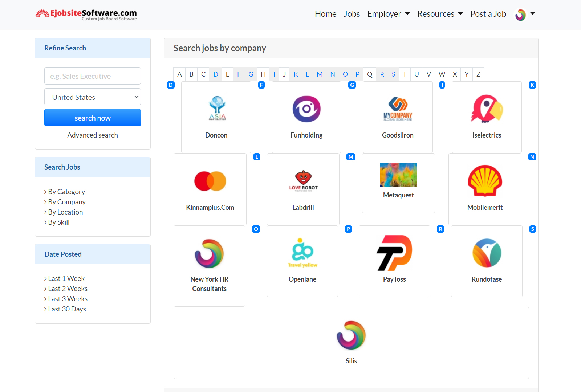Click the blue S letter badge
This screenshot has width=581, height=392.
tap(533, 229)
